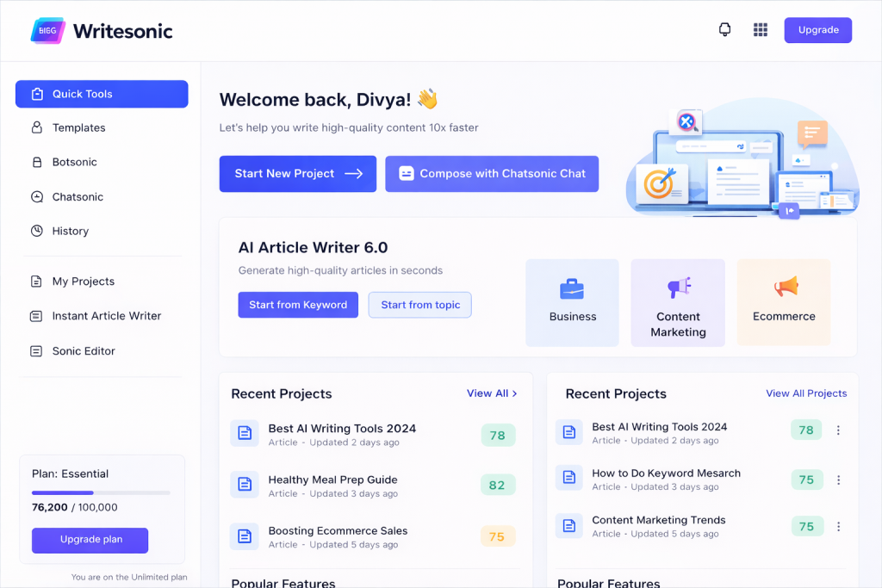Image resolution: width=882 pixels, height=588 pixels.
Task: Click document icon for Healthy Meal Prep Guide
Action: (x=245, y=485)
